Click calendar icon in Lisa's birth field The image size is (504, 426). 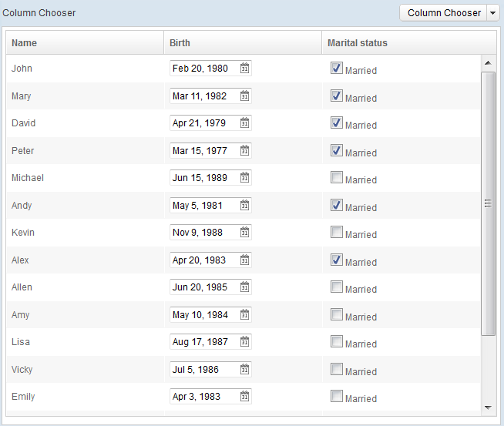(x=244, y=341)
